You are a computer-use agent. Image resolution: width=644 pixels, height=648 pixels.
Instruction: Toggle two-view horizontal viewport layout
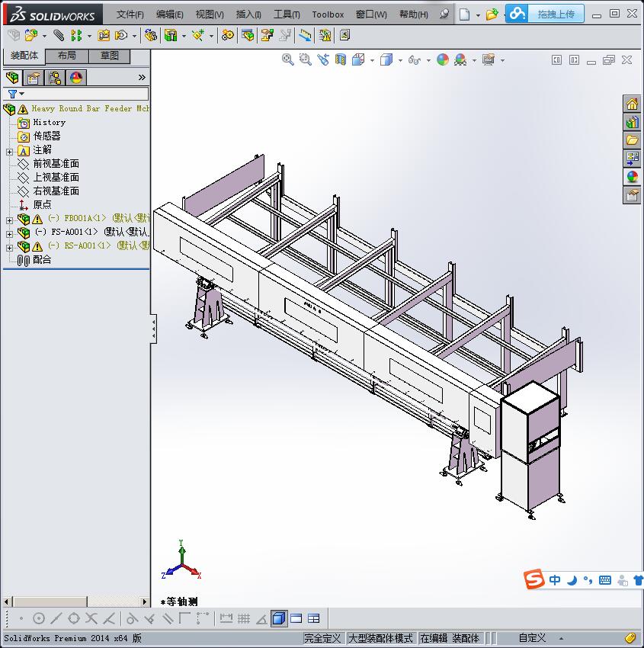296,618
